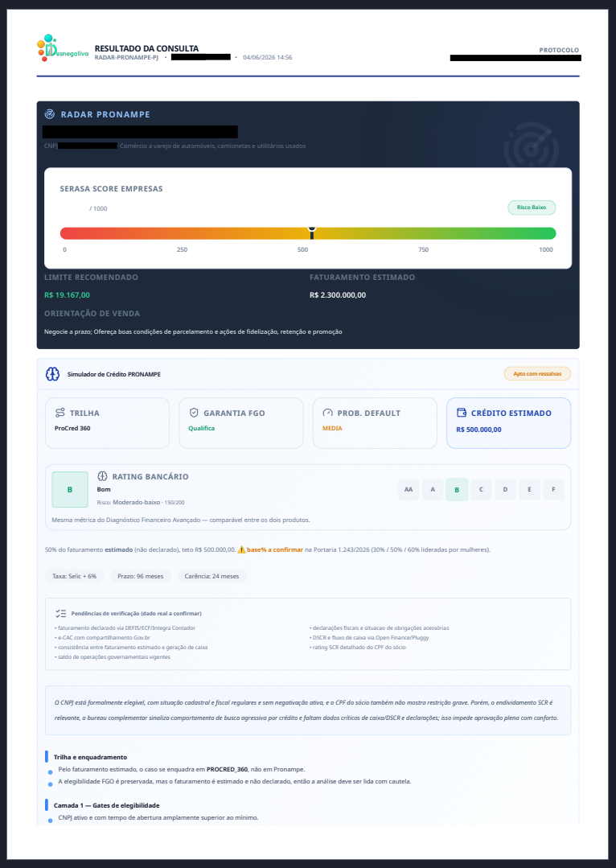Screen dimensions: 616x868
Task: Click the brain icon next to RATING BANCÁRIO
Action: coord(102,476)
